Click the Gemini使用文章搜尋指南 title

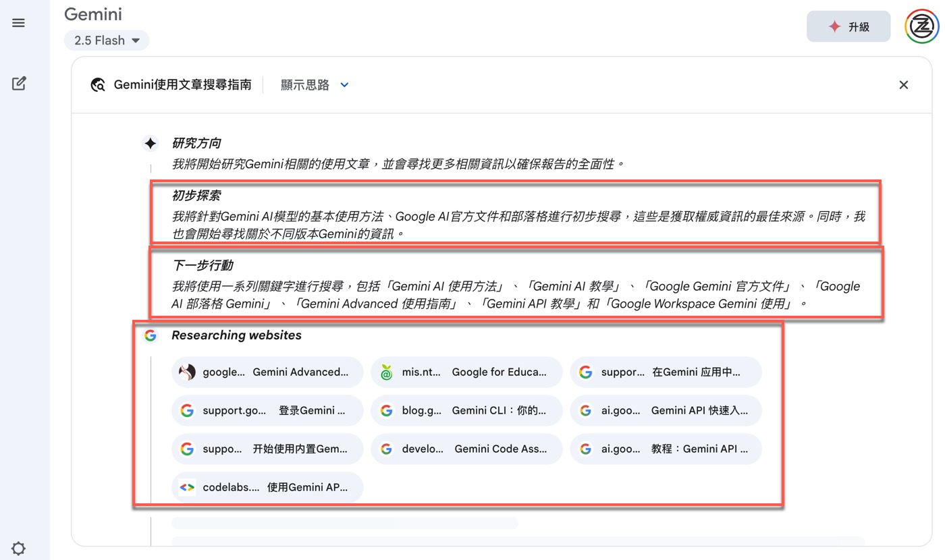[182, 85]
